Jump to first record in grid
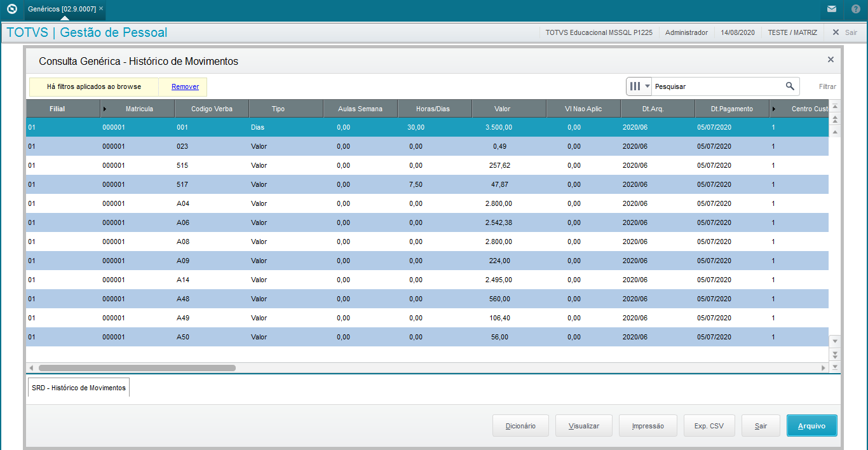The width and height of the screenshot is (868, 450). (x=835, y=107)
